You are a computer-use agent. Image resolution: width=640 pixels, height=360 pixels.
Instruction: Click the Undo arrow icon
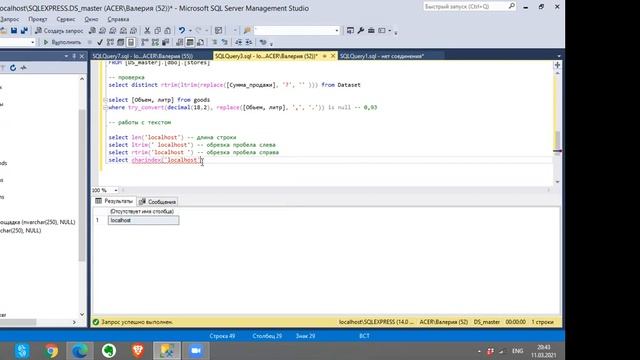click(x=182, y=31)
